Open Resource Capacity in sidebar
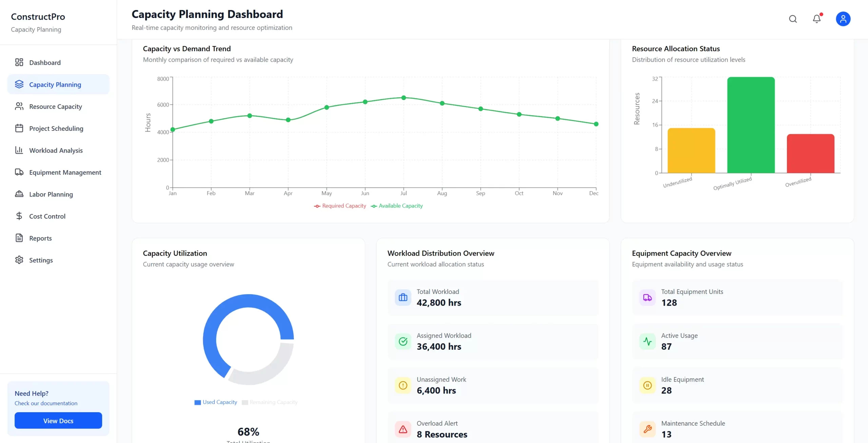This screenshot has height=443, width=868. 56,106
